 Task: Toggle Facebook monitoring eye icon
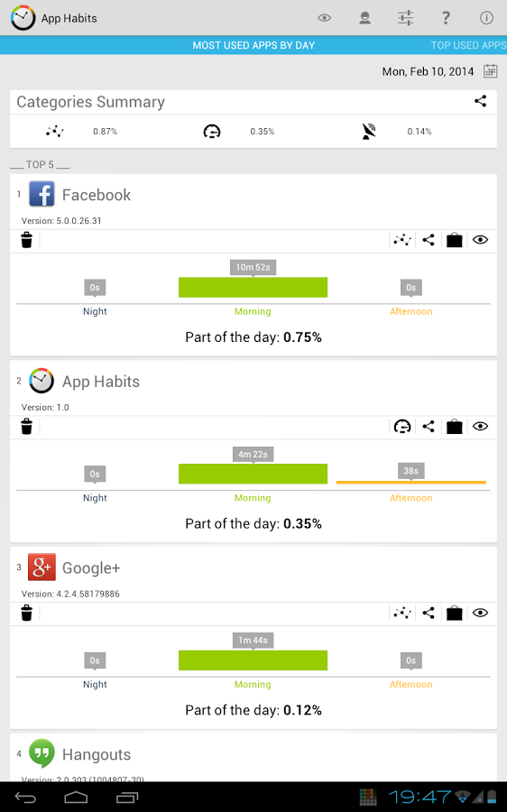pyautogui.click(x=480, y=240)
